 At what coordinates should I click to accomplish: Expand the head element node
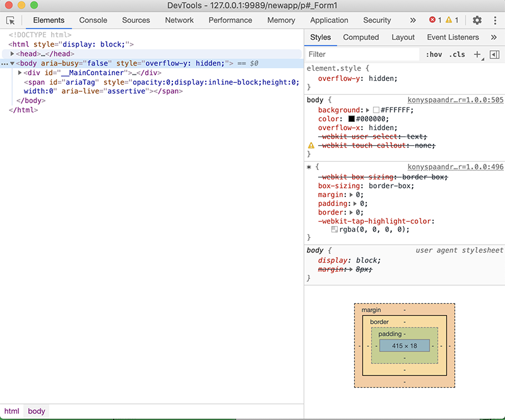click(12, 54)
